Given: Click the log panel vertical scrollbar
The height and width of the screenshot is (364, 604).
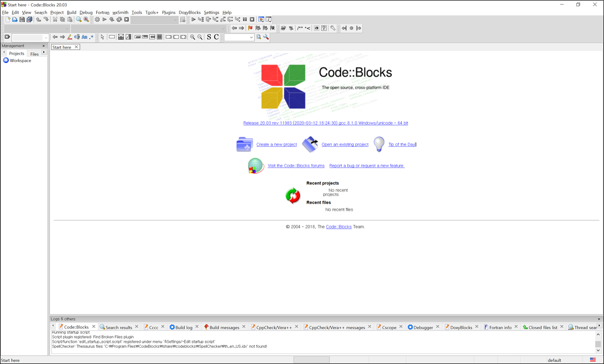Looking at the screenshot, I should 598,342.
